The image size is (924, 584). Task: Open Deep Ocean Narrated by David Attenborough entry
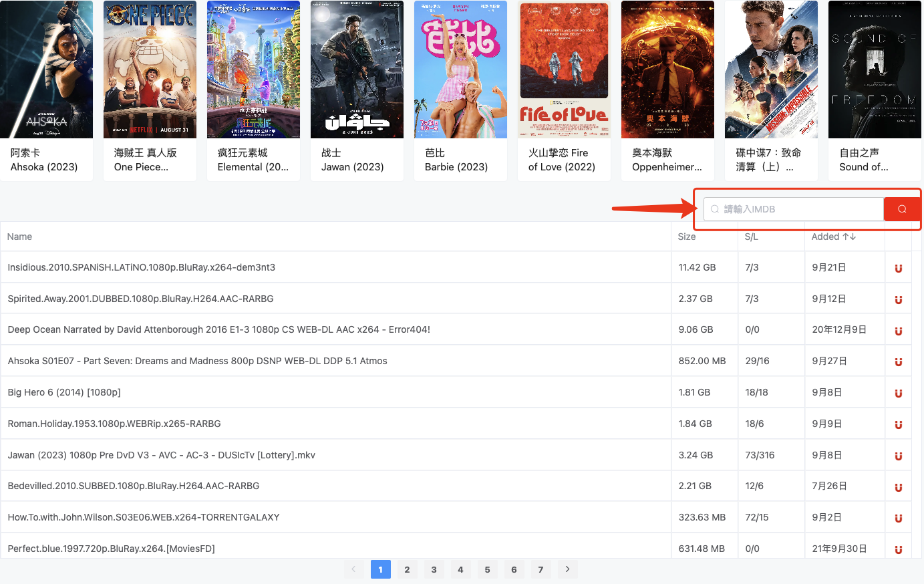pos(218,329)
